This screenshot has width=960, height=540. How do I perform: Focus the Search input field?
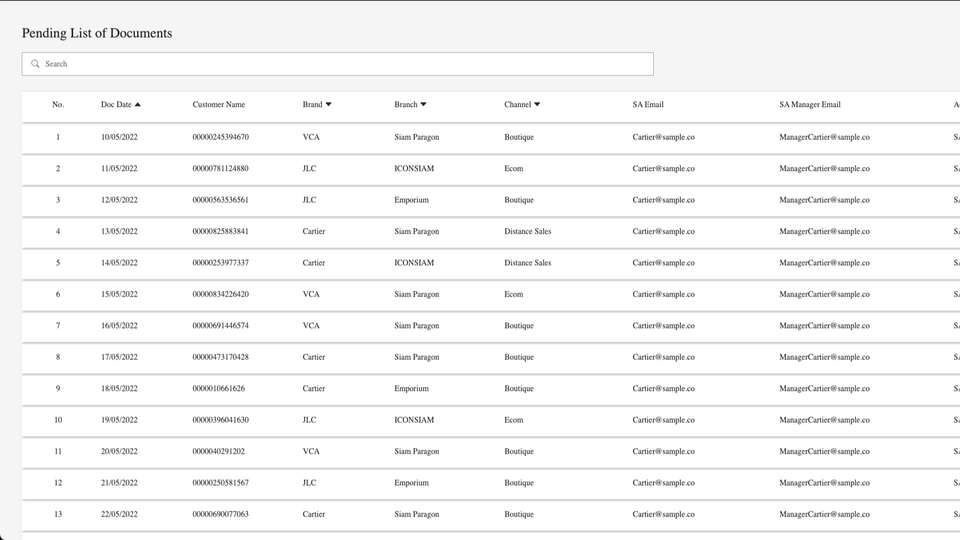tap(337, 64)
